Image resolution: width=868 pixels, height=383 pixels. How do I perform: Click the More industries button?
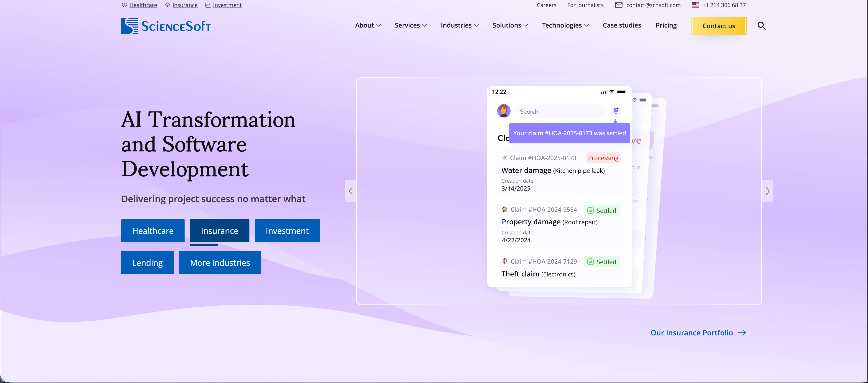220,263
